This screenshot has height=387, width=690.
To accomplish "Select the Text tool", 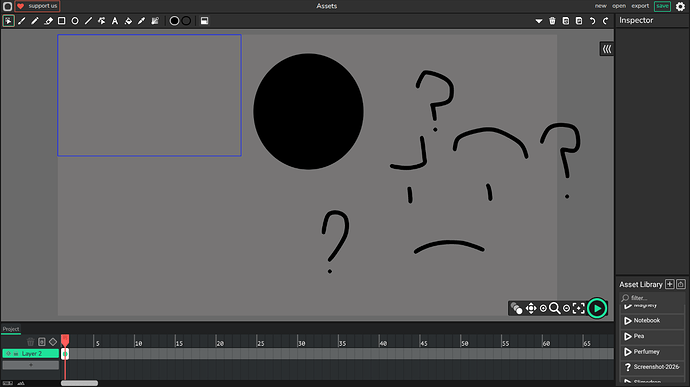I will [115, 21].
